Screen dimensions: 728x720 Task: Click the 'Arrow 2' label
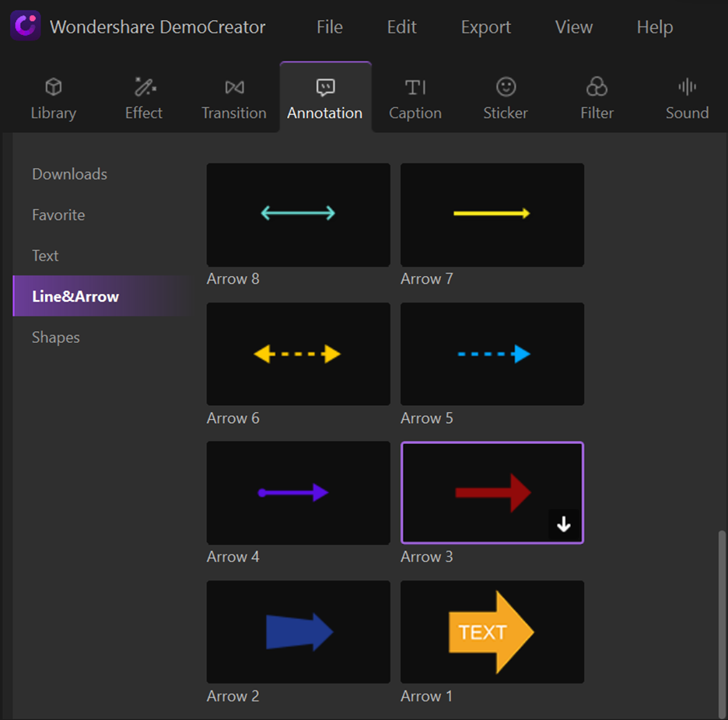point(233,696)
